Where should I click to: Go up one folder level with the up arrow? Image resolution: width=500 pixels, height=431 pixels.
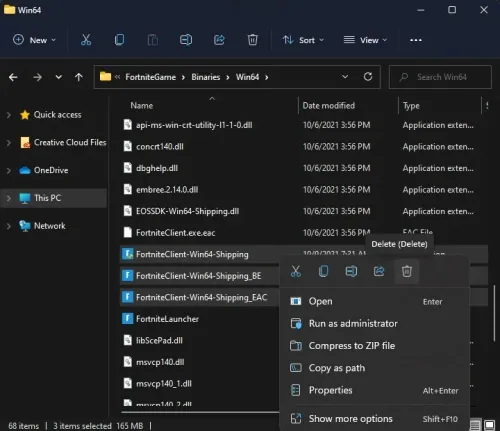tap(79, 77)
